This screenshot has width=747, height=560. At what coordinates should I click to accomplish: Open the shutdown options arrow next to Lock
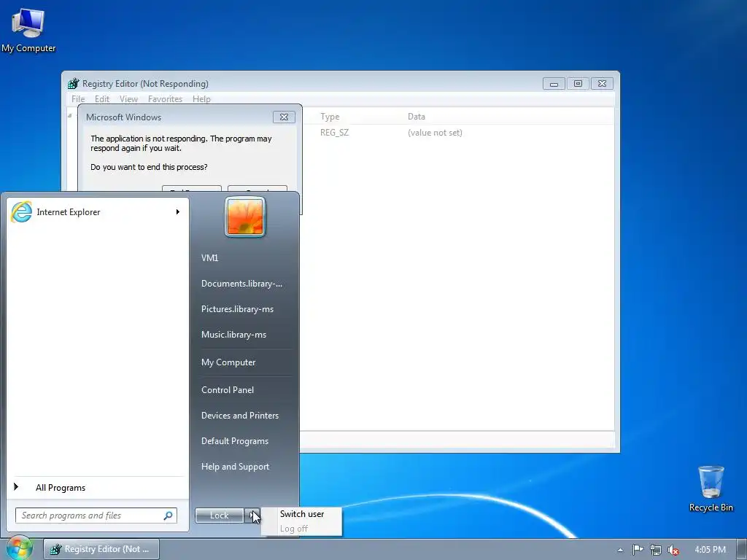[252, 516]
